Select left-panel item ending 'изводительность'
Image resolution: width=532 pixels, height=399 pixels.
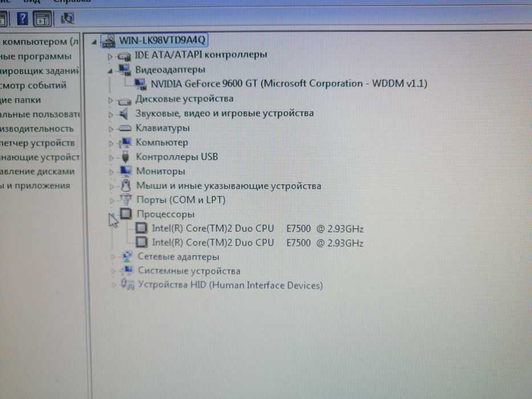coord(36,129)
